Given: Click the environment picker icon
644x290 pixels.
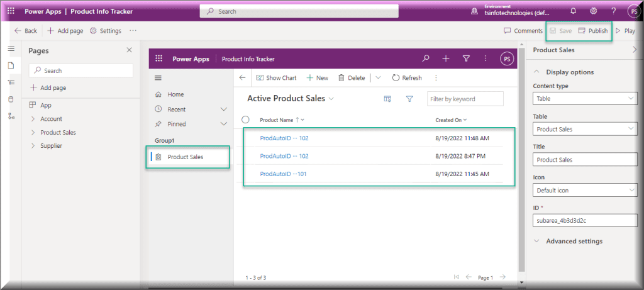Looking at the screenshot, I should [x=474, y=11].
